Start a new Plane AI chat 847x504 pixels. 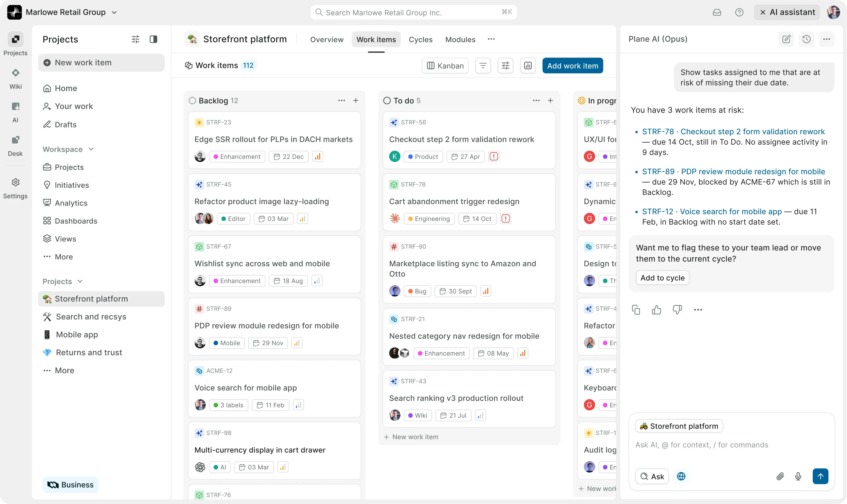pos(786,39)
